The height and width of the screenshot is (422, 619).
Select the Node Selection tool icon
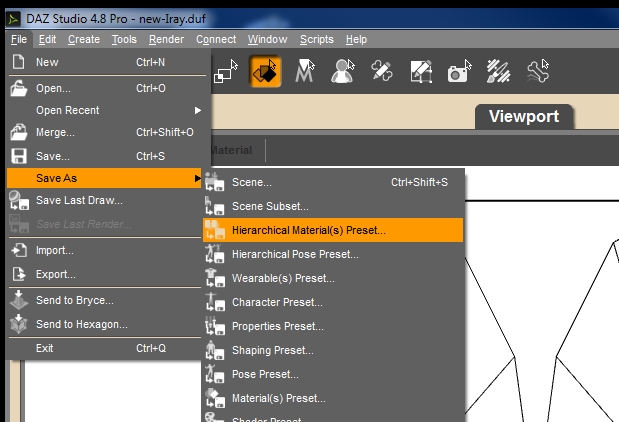(x=226, y=71)
